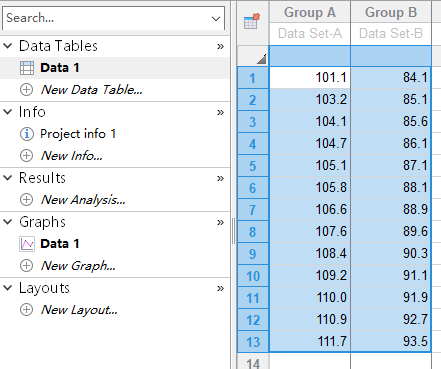Select the cell containing 87.1
This screenshot has width=441, height=369.
(391, 166)
